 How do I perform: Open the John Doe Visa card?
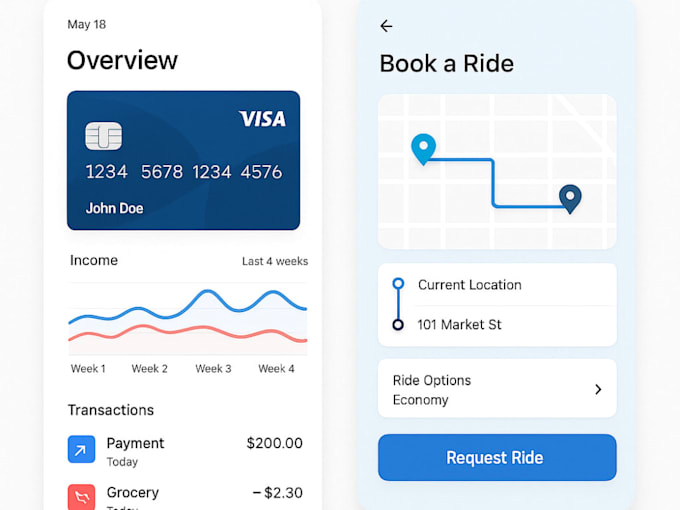click(x=183, y=160)
